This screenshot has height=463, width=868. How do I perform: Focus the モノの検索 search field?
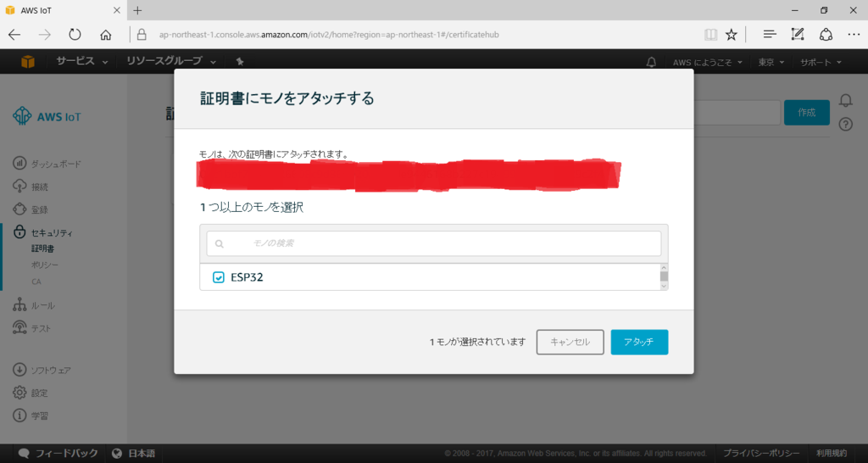(x=434, y=243)
